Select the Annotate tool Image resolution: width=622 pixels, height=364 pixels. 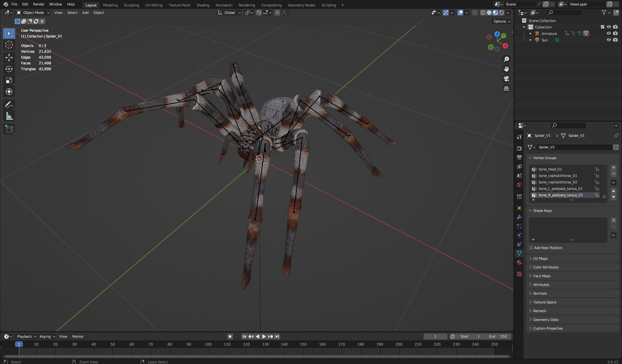9,105
